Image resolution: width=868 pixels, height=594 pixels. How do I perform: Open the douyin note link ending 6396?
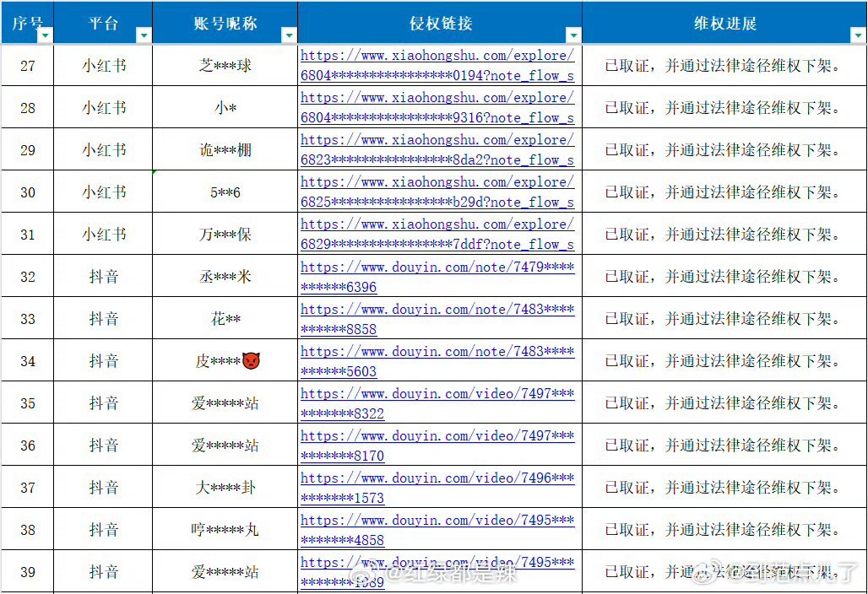(437, 277)
